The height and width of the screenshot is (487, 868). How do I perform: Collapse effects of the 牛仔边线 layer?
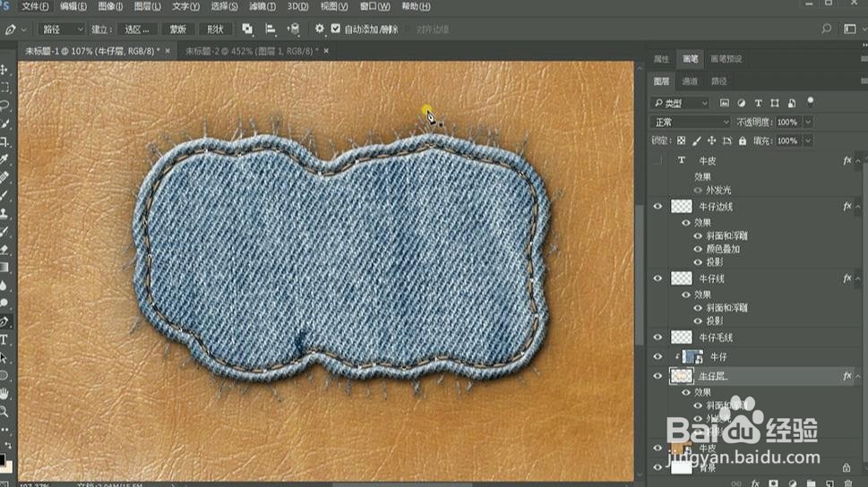tap(858, 207)
